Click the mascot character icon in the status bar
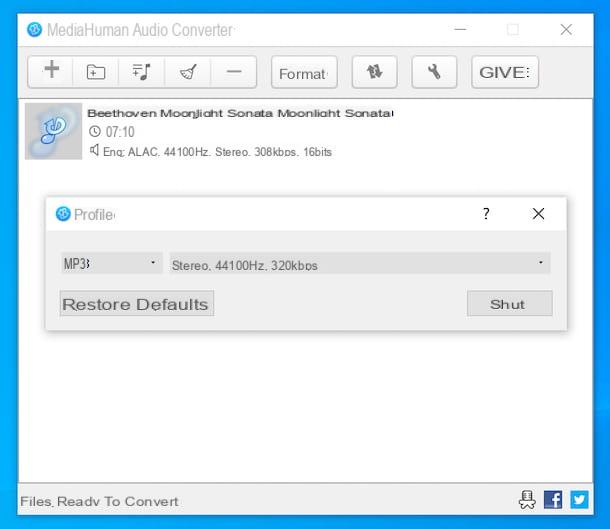This screenshot has width=610, height=529. 527,499
